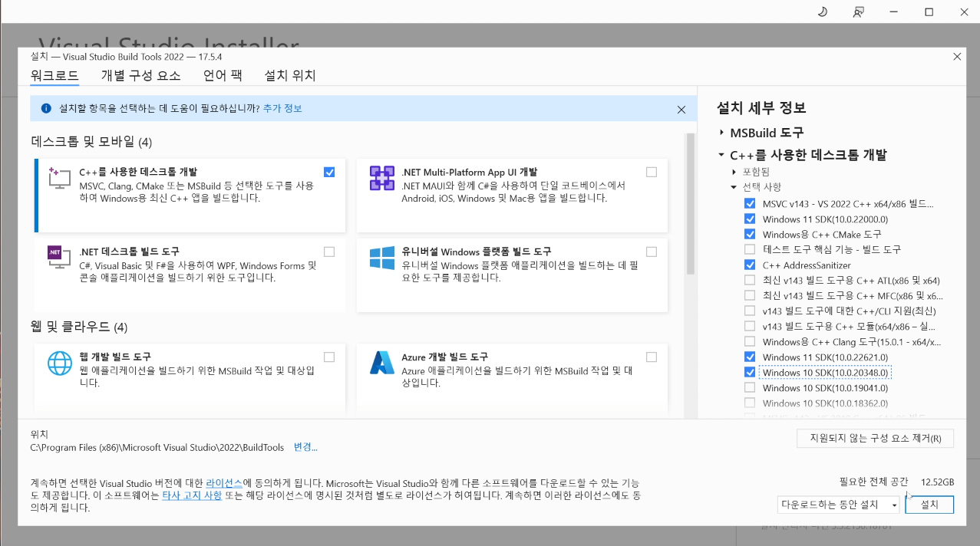980x546 pixels.
Task: Check .NET Multi-Platform App UI 개발 workload
Action: point(652,172)
